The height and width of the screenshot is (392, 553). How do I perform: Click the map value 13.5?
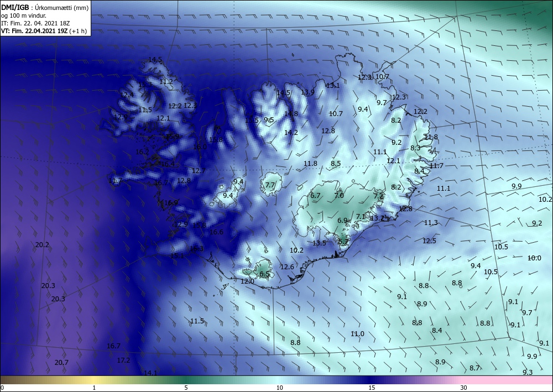click(x=319, y=243)
